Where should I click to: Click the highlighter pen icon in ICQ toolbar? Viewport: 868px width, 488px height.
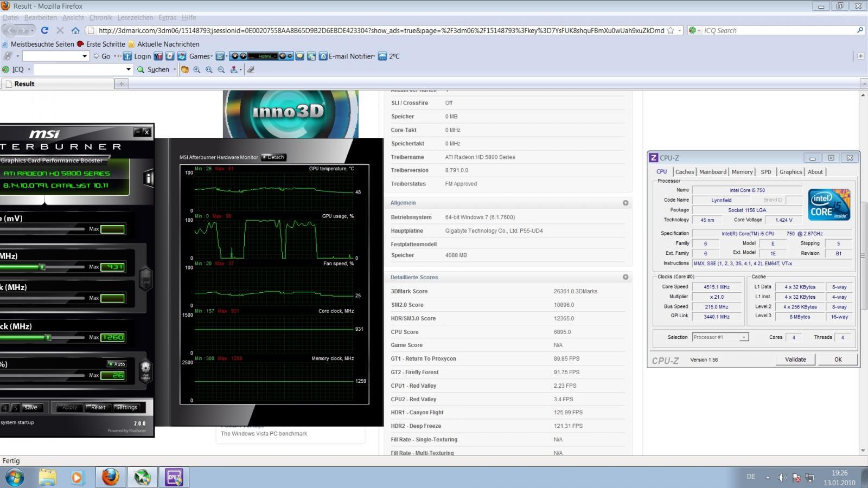[x=251, y=69]
